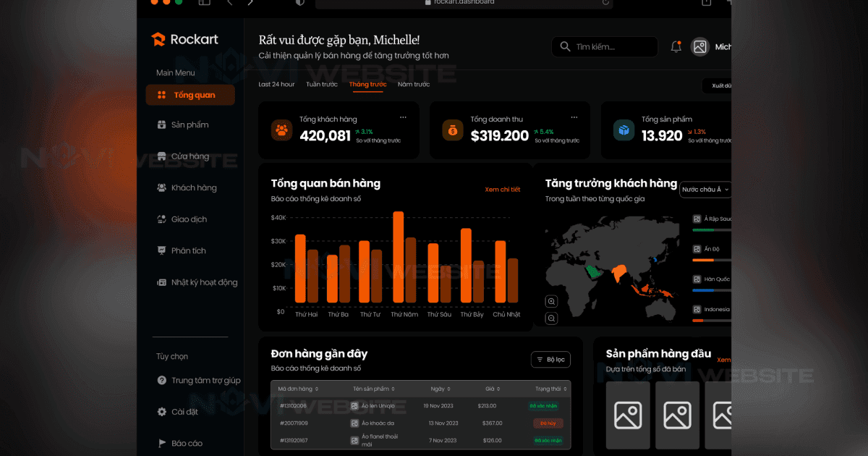Open Cài đặt settings in sidebar
Viewport: 868px width, 456px height.
(184, 412)
